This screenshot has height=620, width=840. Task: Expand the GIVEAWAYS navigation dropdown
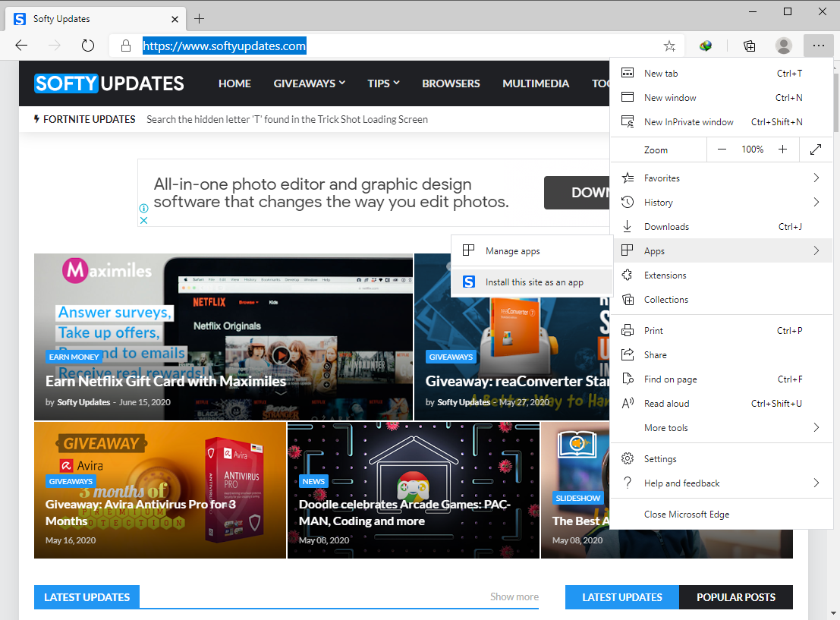click(x=309, y=83)
